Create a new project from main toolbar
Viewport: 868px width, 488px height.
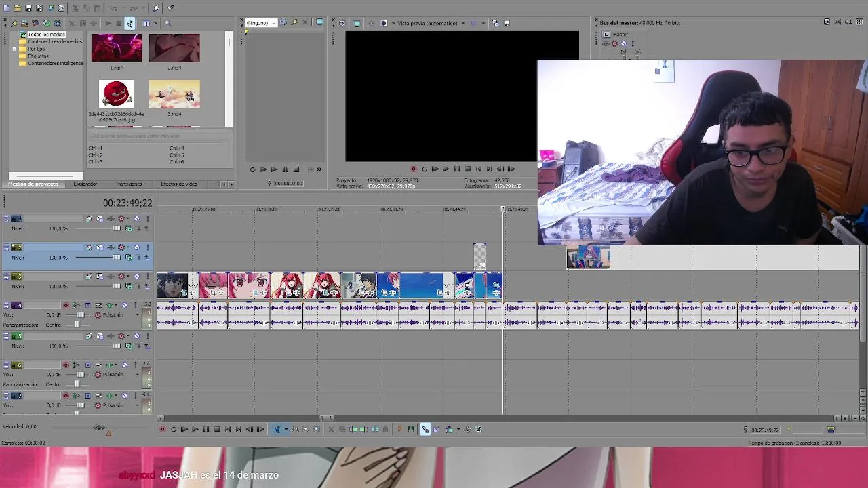[6, 8]
